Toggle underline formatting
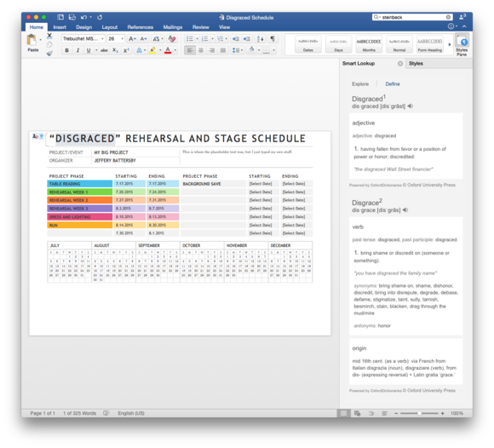 [x=89, y=50]
